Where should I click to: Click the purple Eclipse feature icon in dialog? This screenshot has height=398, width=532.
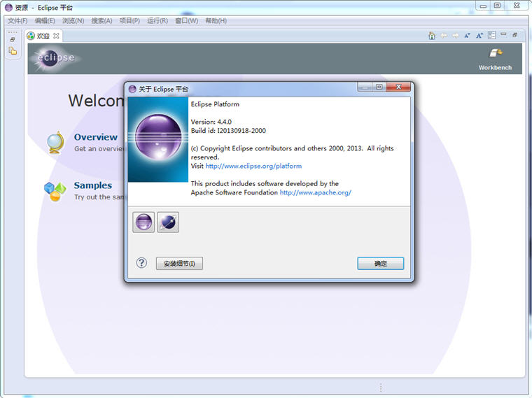tap(143, 222)
